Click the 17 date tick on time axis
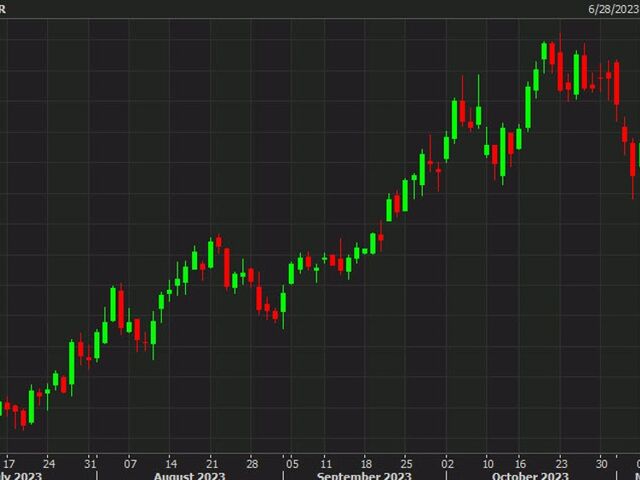 9,463
